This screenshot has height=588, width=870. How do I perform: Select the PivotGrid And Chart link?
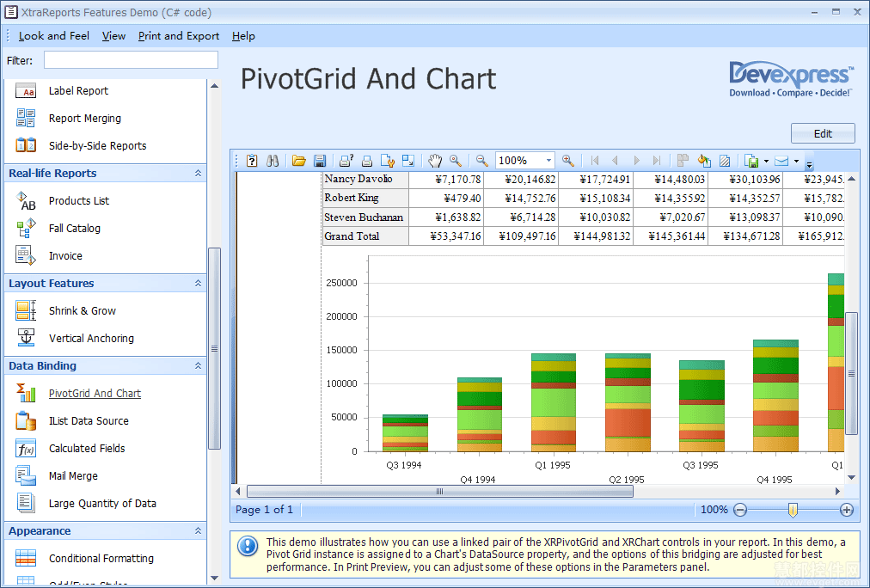(x=95, y=394)
